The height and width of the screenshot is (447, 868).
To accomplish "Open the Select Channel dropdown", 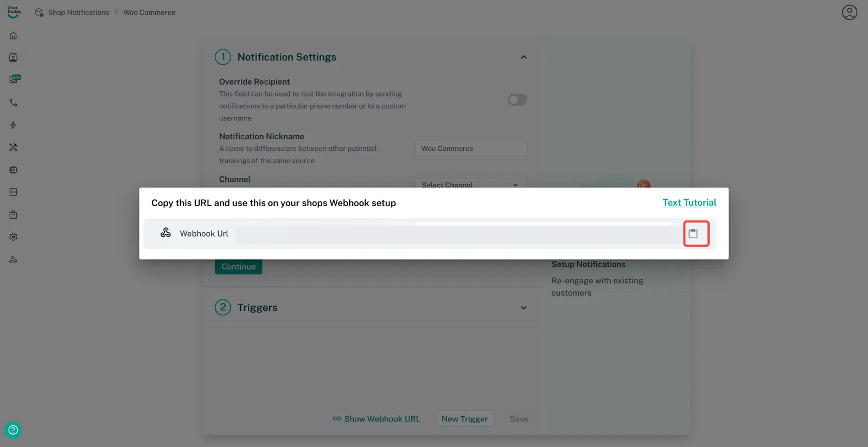I will pyautogui.click(x=470, y=183).
